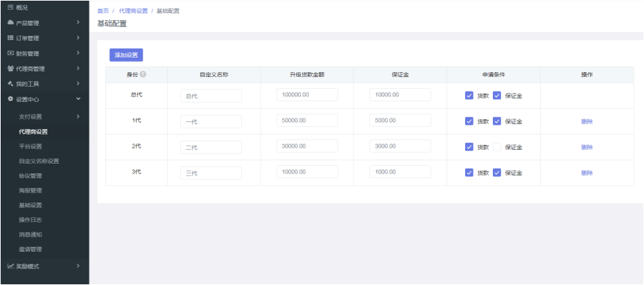The image size is (644, 285).
Task: Click 首页 in the breadcrumb
Action: 103,11
